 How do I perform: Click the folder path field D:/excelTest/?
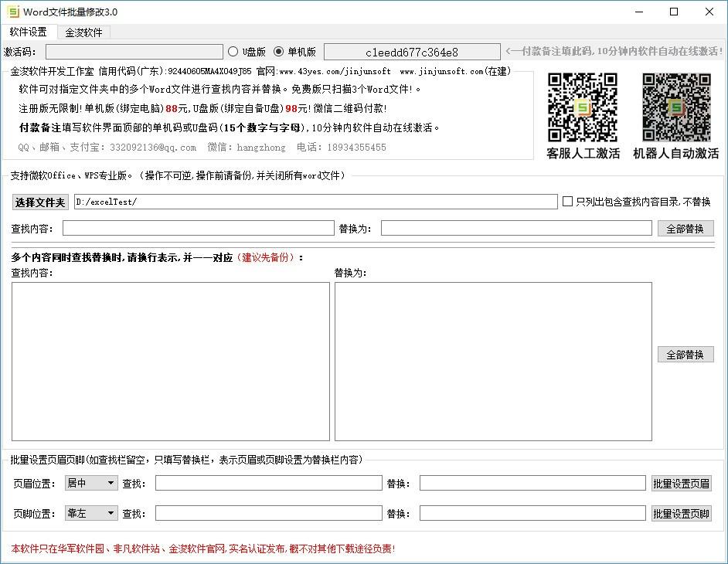pyautogui.click(x=316, y=202)
